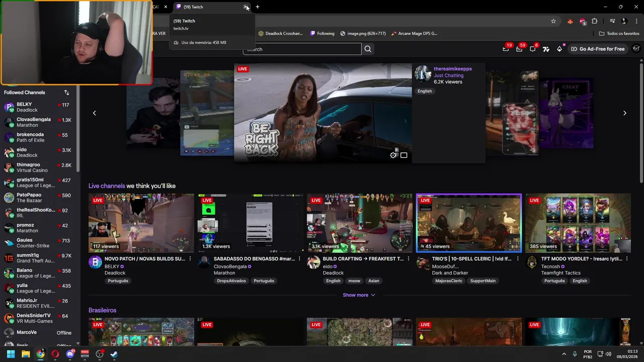
Task: Open the Get Bits diamond icon
Action: pos(559,49)
